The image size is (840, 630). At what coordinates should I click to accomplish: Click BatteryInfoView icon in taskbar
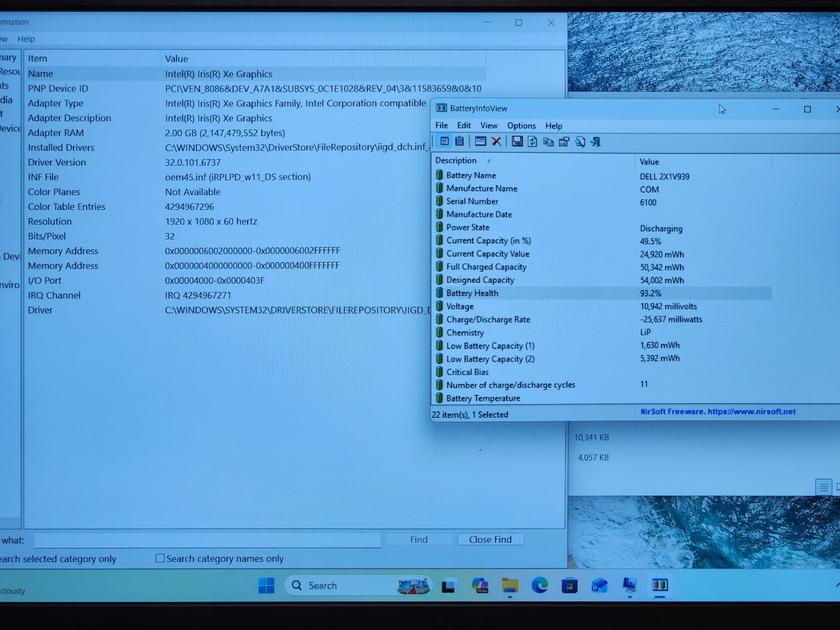[660, 584]
